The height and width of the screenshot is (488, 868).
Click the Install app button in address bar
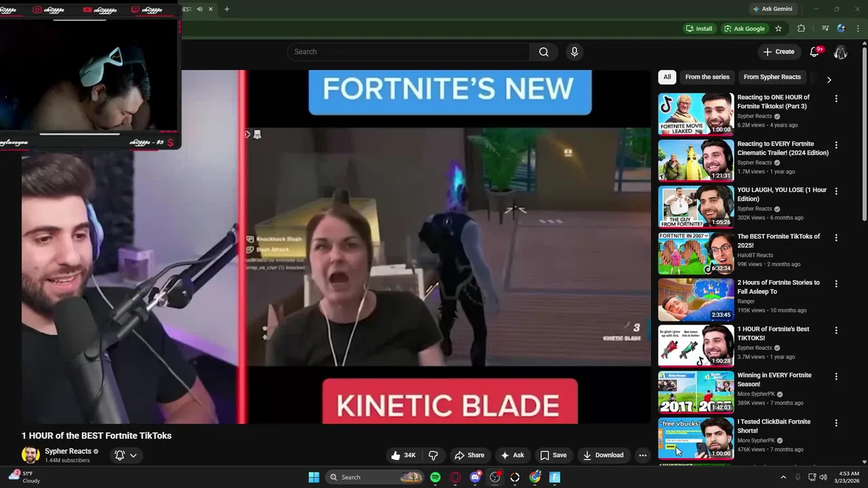coord(699,28)
